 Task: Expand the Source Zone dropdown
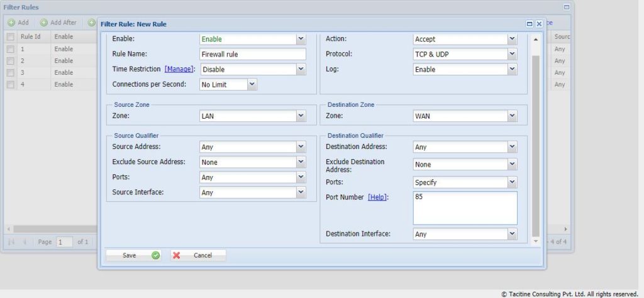(x=301, y=116)
